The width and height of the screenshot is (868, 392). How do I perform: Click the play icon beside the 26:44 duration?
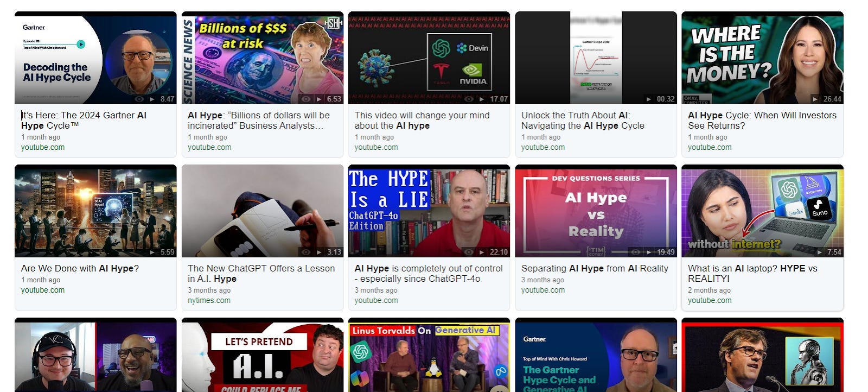pos(815,99)
